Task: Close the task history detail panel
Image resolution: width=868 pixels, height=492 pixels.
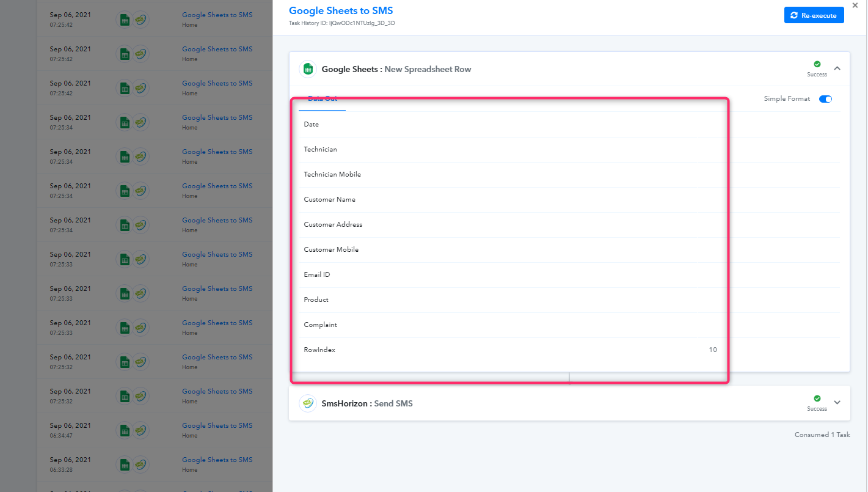Action: [x=855, y=6]
